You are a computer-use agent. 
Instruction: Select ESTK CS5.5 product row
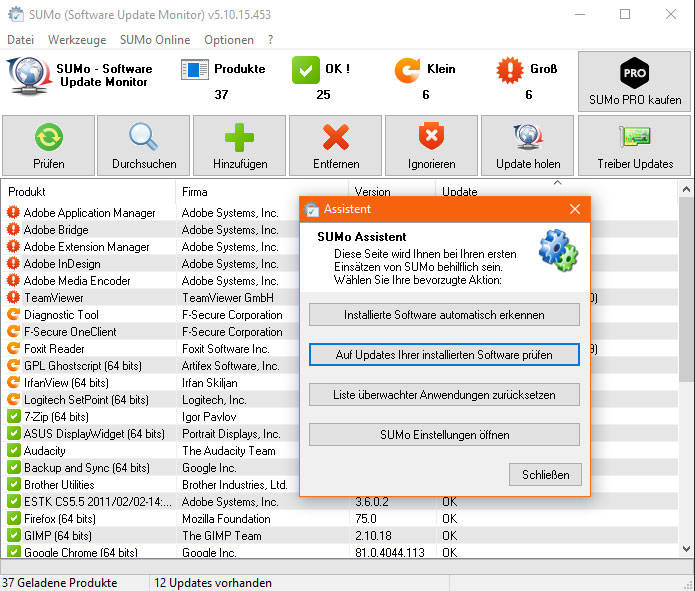coord(340,502)
